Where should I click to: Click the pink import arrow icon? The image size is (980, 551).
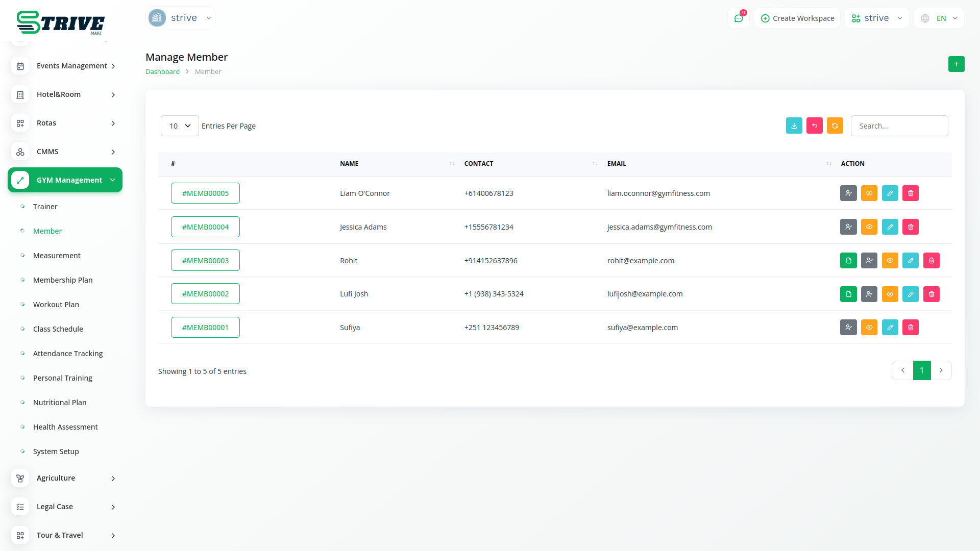[814, 126]
